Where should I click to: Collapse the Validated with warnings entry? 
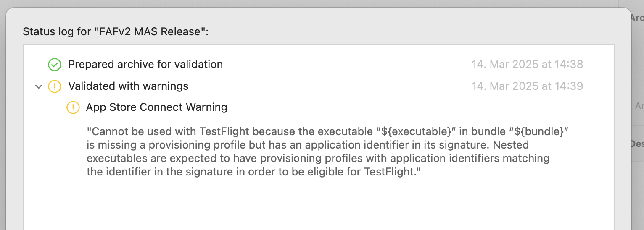[39, 87]
